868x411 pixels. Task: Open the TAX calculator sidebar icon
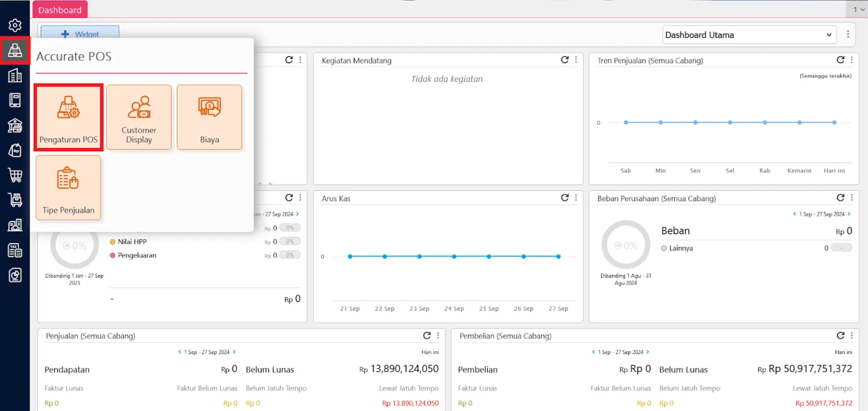[15, 250]
